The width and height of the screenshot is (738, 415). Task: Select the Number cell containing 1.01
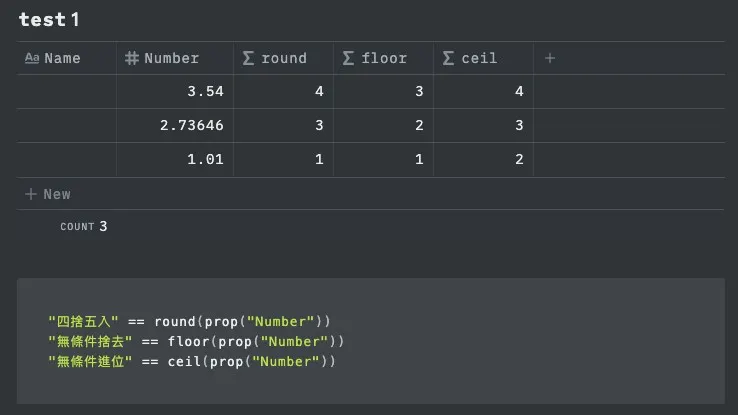175,160
